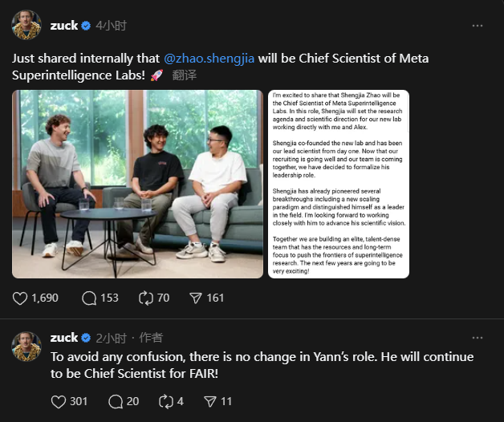Open zuck's profile from first post username
Screen dimensions: 504x422
pyautogui.click(x=64, y=26)
